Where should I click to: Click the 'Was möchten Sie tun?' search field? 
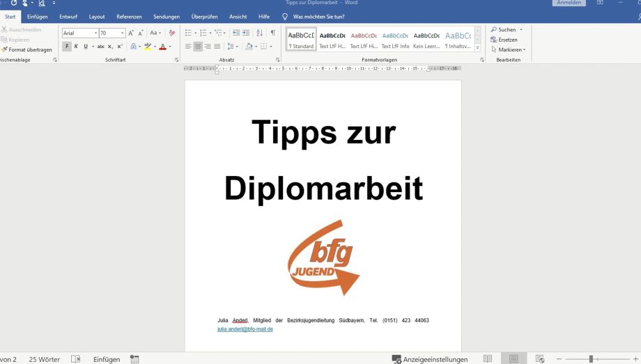318,17
